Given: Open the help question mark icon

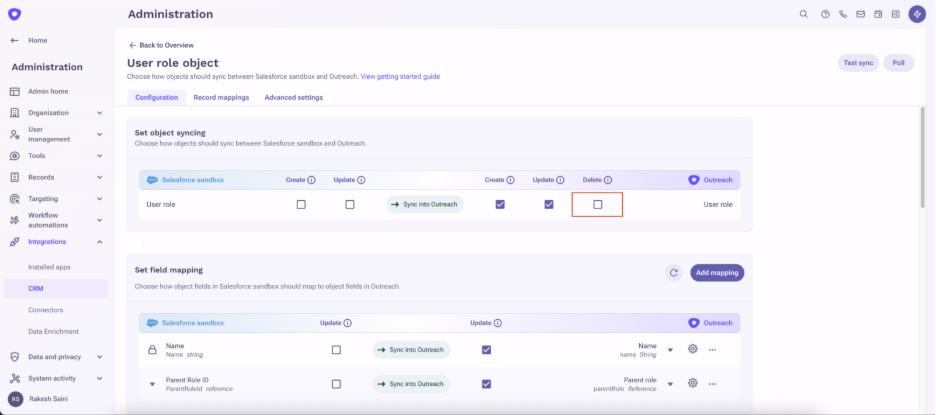Looking at the screenshot, I should [826, 14].
